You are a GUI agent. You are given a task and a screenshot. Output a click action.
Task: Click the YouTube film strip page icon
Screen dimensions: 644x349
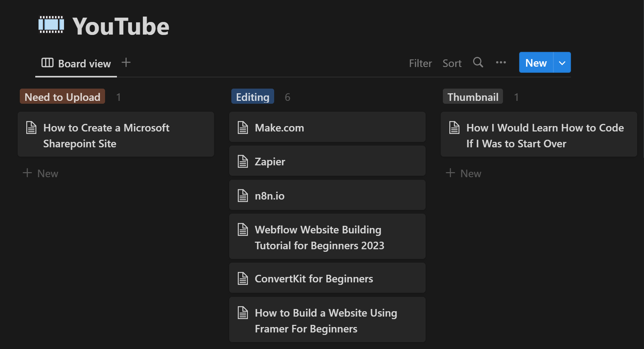(51, 25)
